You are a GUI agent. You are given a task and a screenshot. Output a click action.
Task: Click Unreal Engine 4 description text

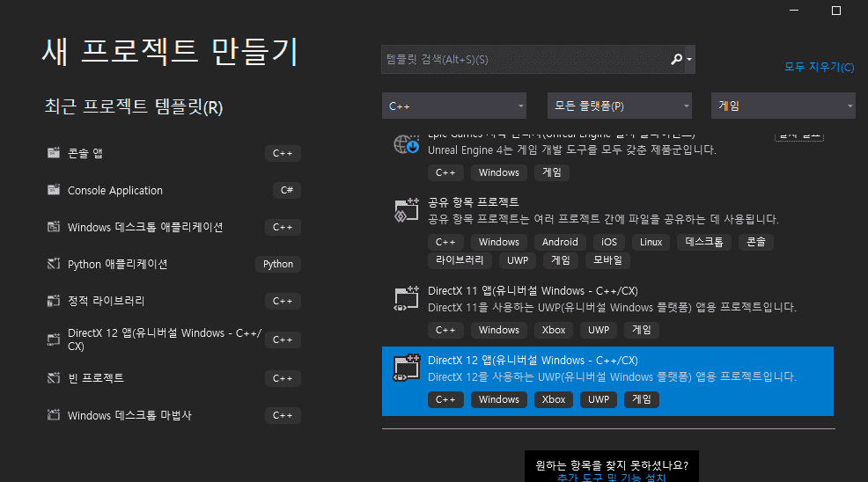pos(572,150)
